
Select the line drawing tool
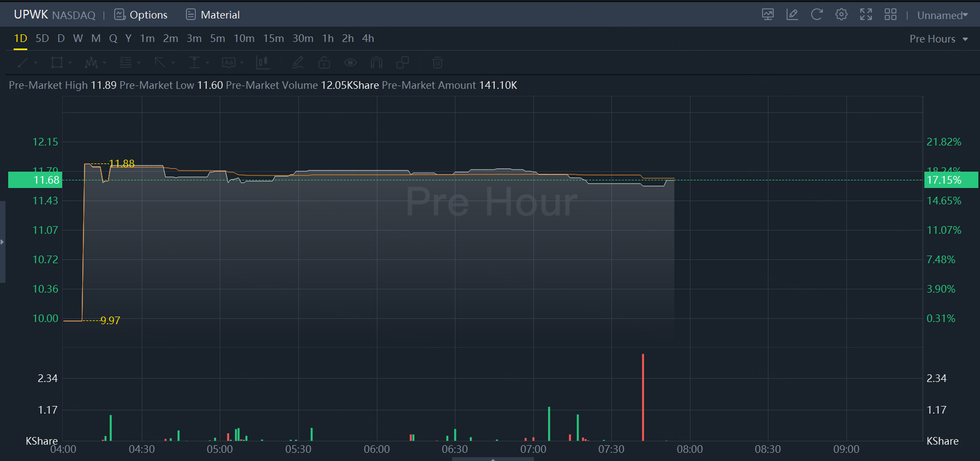(x=22, y=63)
